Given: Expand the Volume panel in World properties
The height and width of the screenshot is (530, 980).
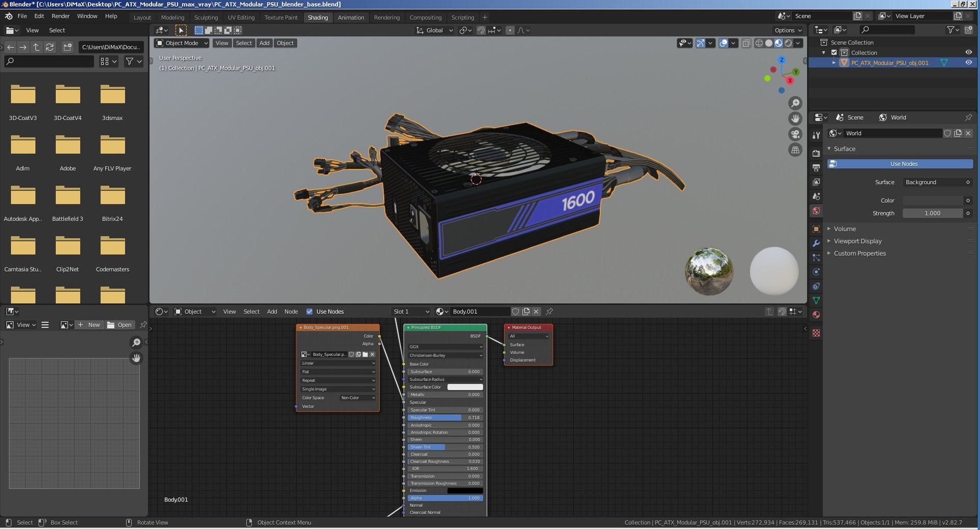Looking at the screenshot, I should pos(844,229).
